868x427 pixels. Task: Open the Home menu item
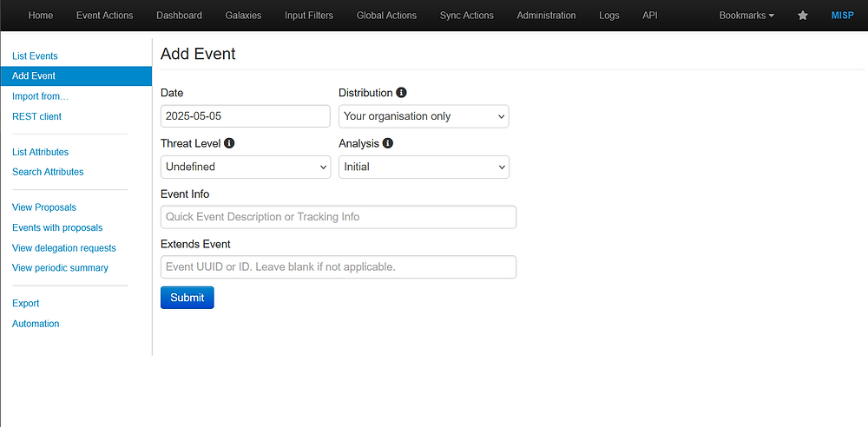point(41,16)
